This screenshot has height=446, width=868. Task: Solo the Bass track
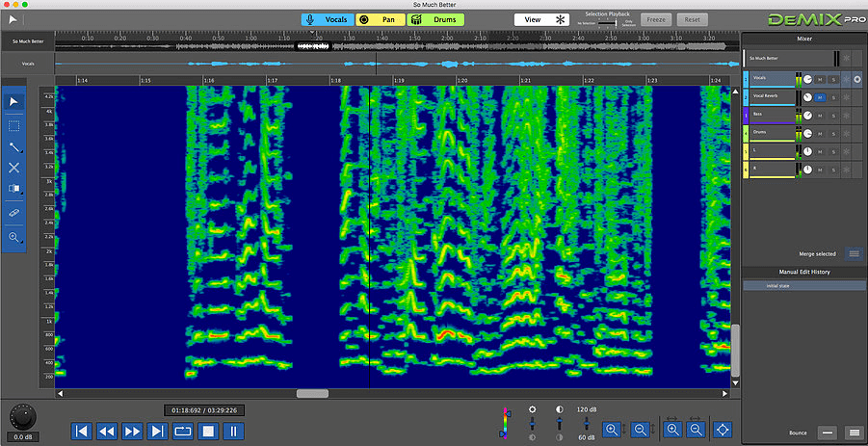(x=831, y=116)
